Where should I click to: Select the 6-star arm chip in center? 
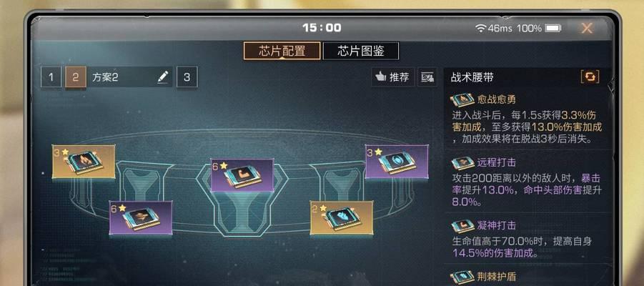[x=242, y=175]
